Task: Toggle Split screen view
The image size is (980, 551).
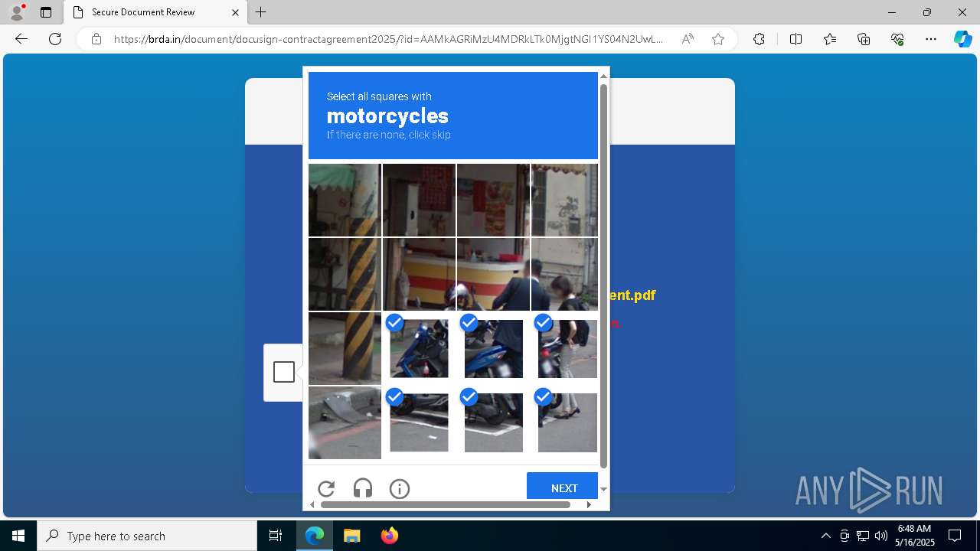Action: coord(795,39)
